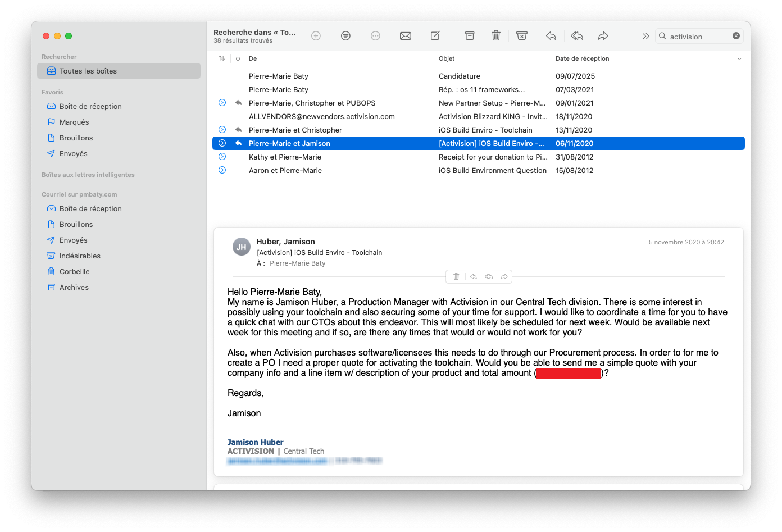Viewport: 782px width, 532px height.
Task: Delete message with toolbar trash icon
Action: click(496, 36)
